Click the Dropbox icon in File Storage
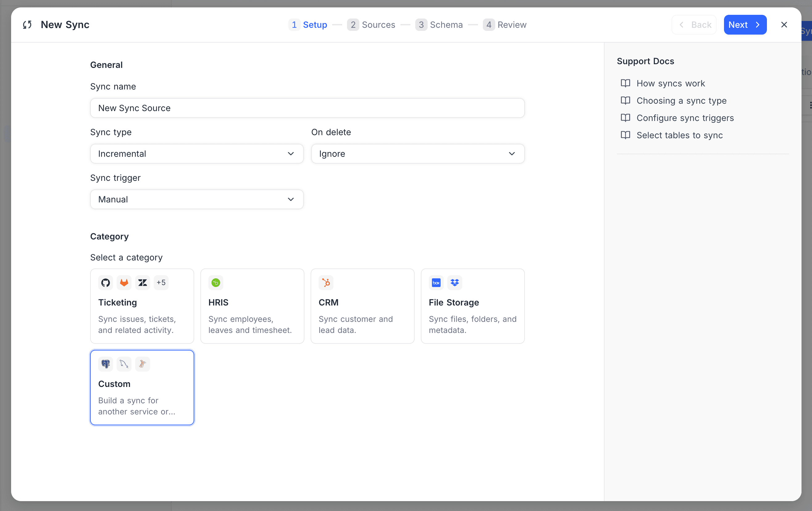Screen dimensions: 812x511 click(455, 282)
